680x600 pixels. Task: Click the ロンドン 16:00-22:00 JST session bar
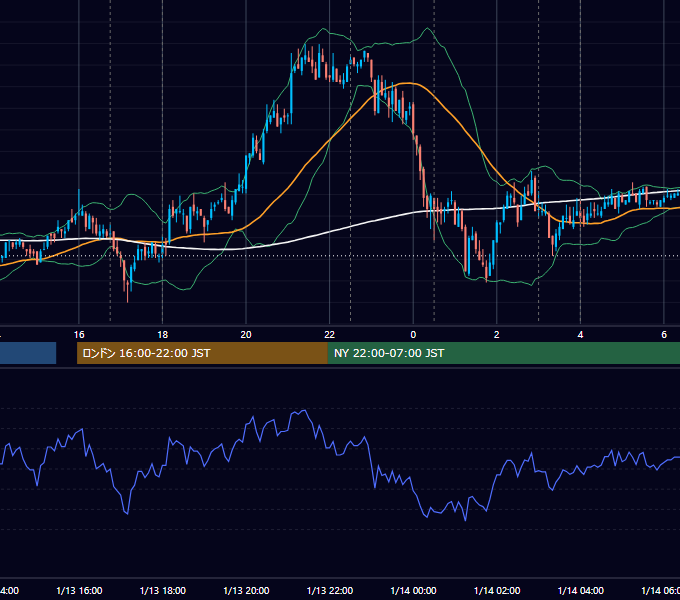coord(202,353)
